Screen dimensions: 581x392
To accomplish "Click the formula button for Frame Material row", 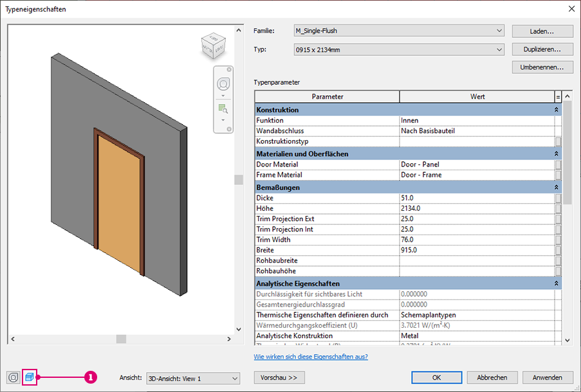I will click(x=558, y=175).
